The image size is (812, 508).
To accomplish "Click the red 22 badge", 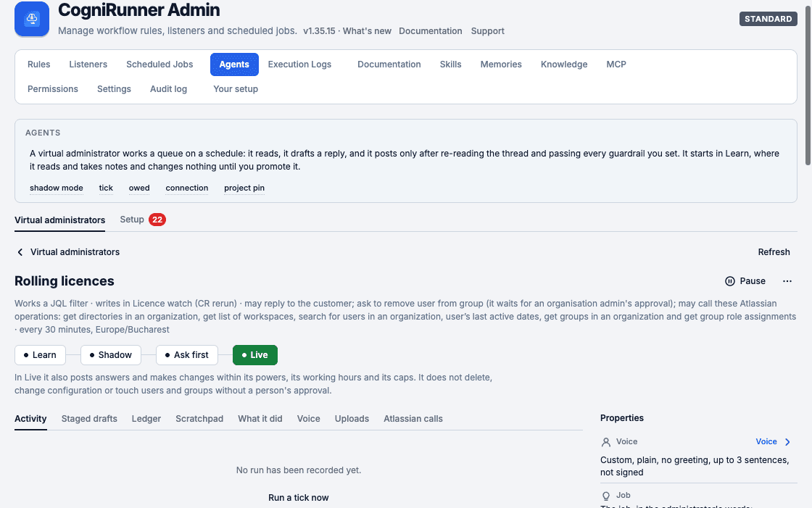I will pyautogui.click(x=157, y=220).
